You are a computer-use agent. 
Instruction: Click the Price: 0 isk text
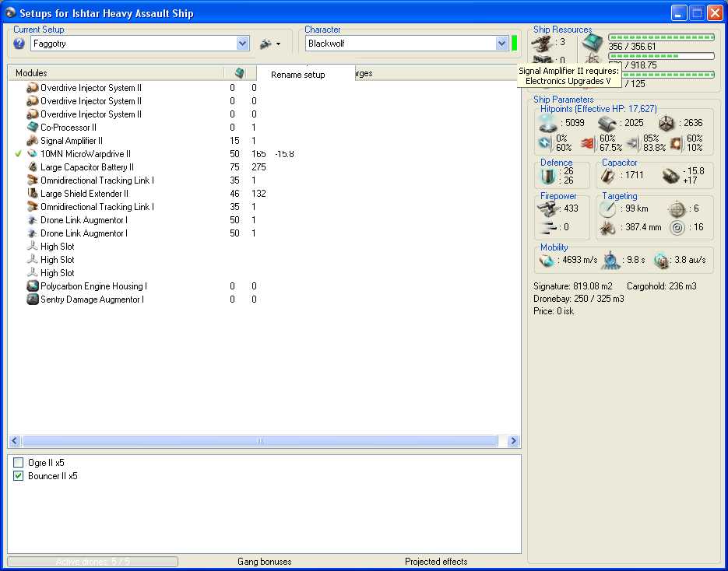[x=554, y=311]
